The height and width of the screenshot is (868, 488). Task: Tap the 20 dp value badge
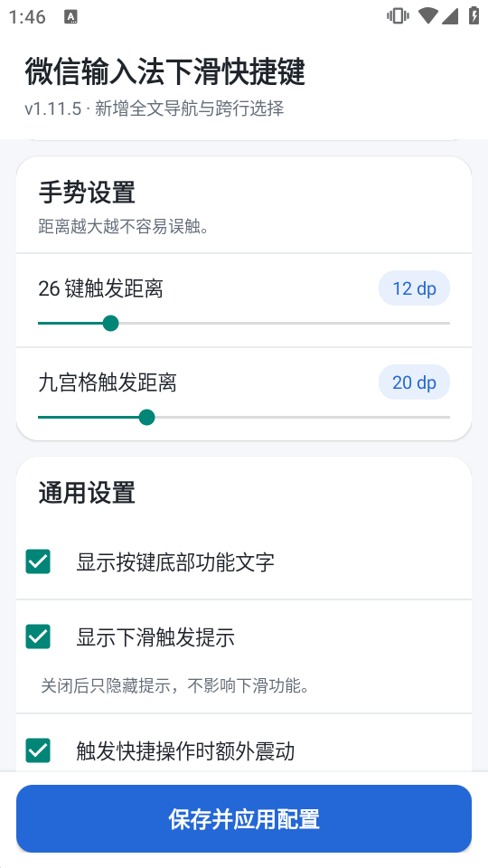click(415, 382)
